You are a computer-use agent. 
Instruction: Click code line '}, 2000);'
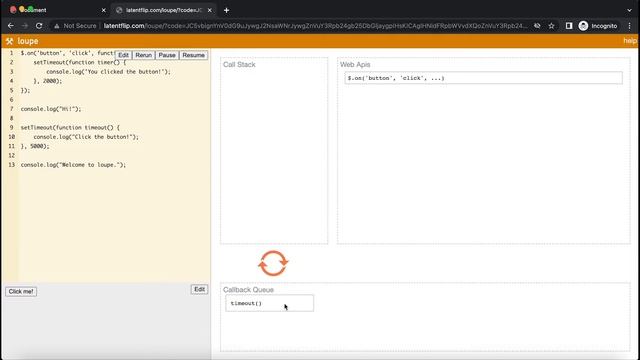(x=48, y=81)
